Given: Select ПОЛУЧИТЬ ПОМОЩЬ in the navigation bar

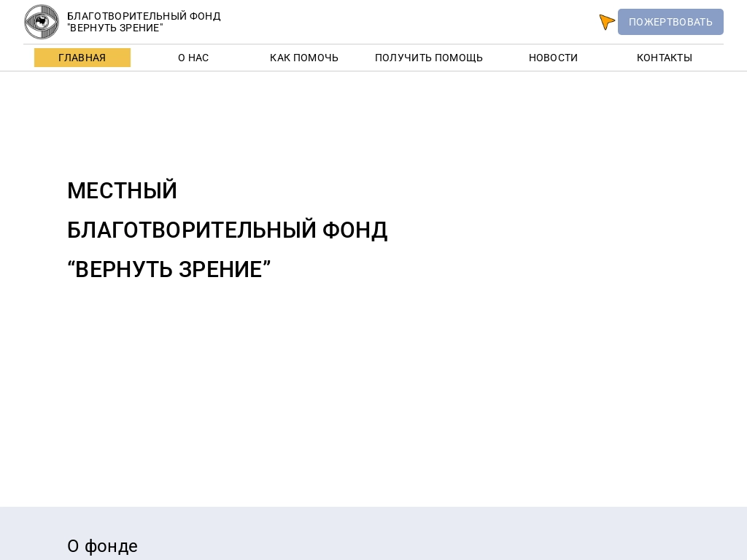Looking at the screenshot, I should click(x=429, y=58).
